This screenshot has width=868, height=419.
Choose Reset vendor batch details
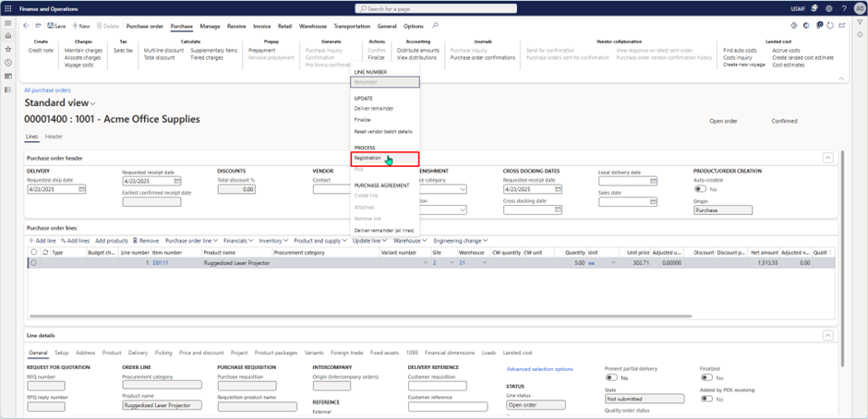385,132
